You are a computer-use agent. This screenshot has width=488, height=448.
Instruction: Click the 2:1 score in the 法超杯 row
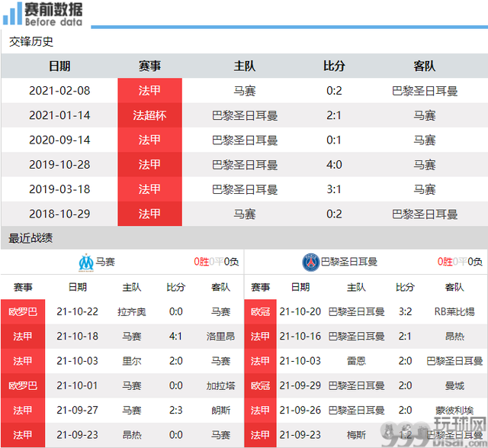334,115
